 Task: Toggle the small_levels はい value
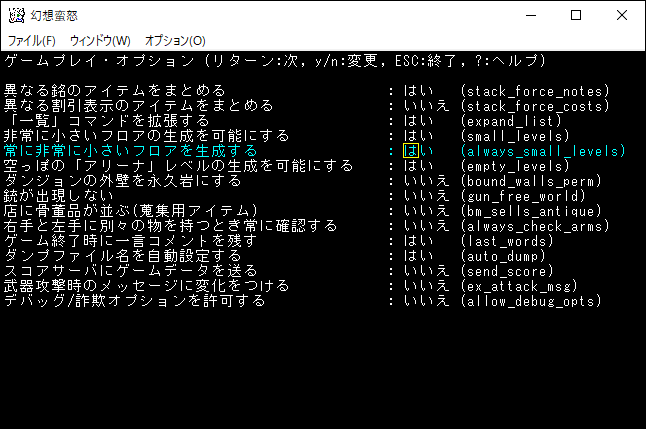tap(418, 136)
